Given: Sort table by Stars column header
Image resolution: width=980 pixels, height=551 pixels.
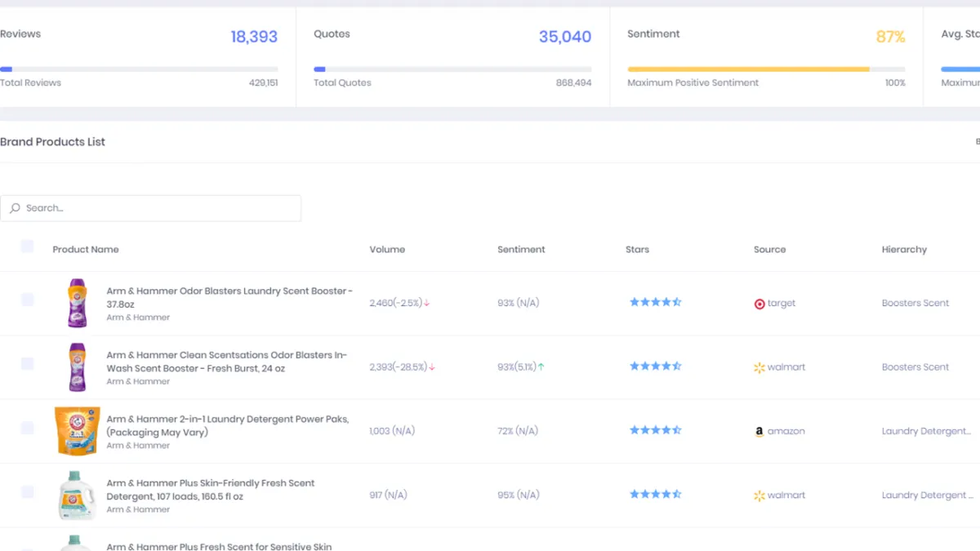Looking at the screenshot, I should (637, 250).
